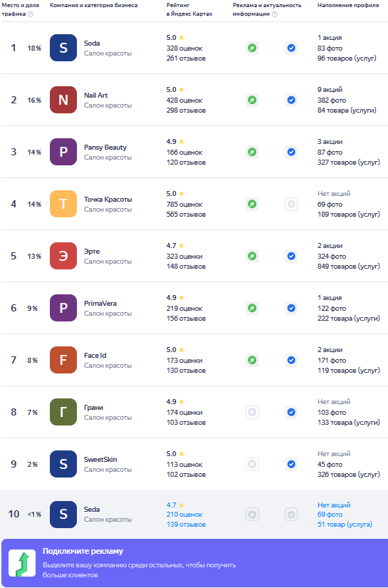The height and width of the screenshot is (588, 388).
Task: Click the grey advertising icon for SweetSkin
Action: click(x=253, y=464)
